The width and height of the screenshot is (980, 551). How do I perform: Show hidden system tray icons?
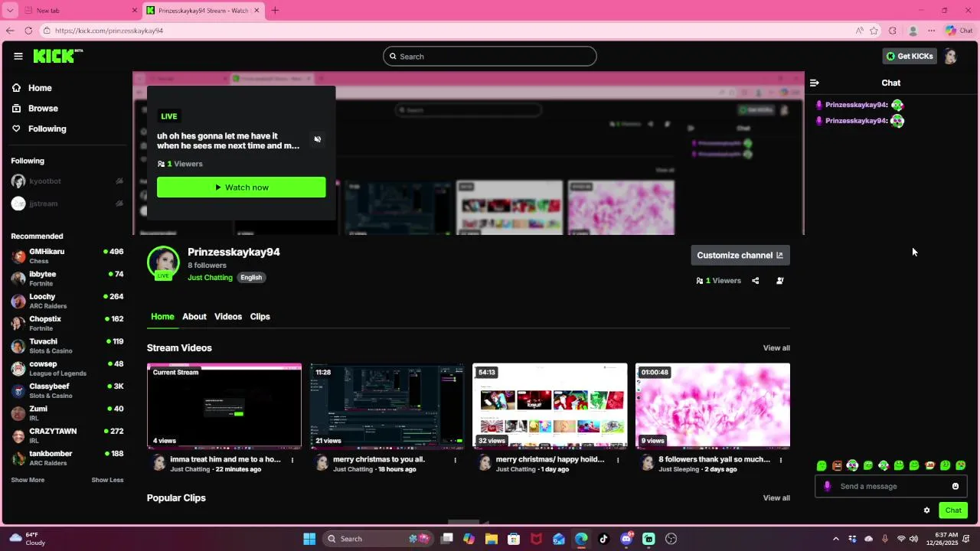pos(835,539)
